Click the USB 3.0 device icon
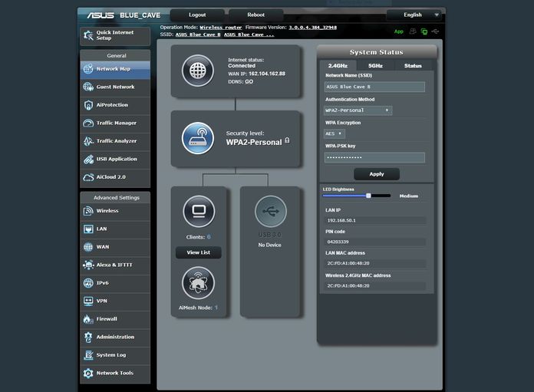Screen dimensions: 534x392 [x=271, y=211]
